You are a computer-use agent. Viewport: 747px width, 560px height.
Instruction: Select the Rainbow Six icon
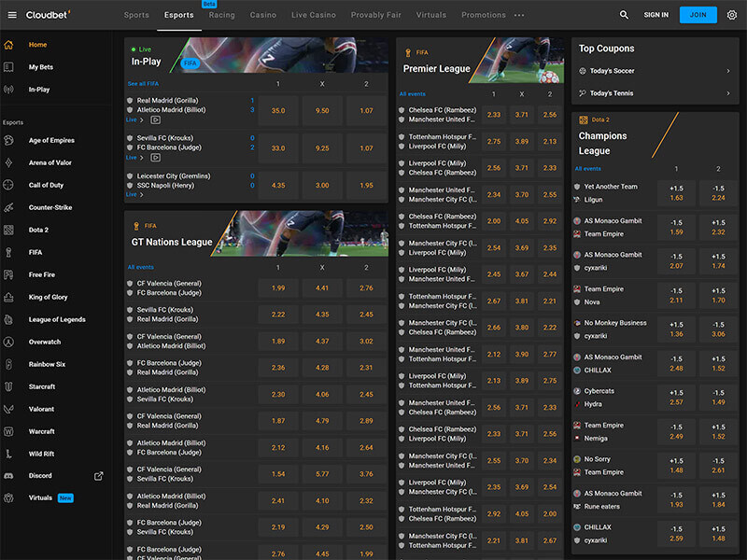click(x=8, y=364)
